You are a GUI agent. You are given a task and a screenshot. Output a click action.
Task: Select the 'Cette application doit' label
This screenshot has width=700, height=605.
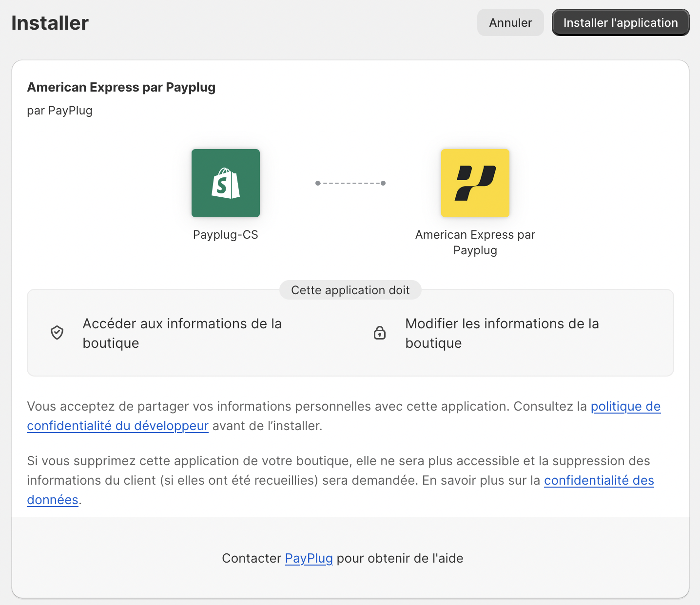pos(350,290)
